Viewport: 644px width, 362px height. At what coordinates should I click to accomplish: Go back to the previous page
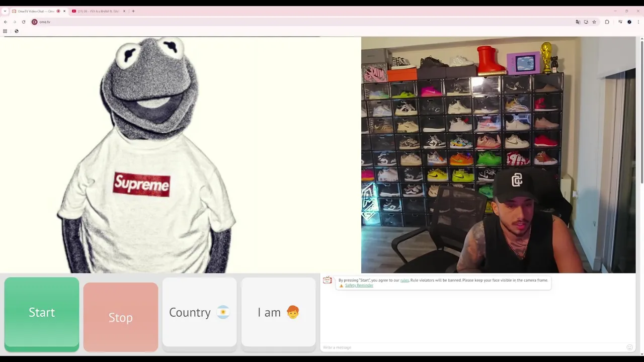6,22
